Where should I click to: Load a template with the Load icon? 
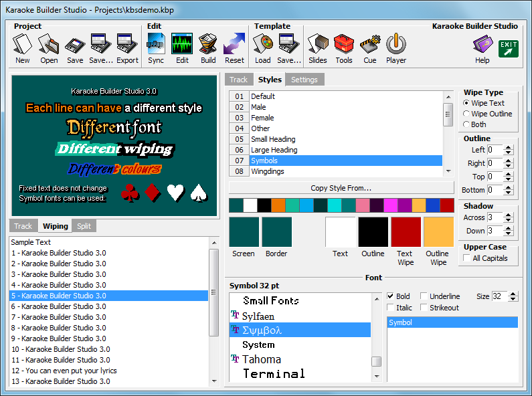pyautogui.click(x=262, y=49)
